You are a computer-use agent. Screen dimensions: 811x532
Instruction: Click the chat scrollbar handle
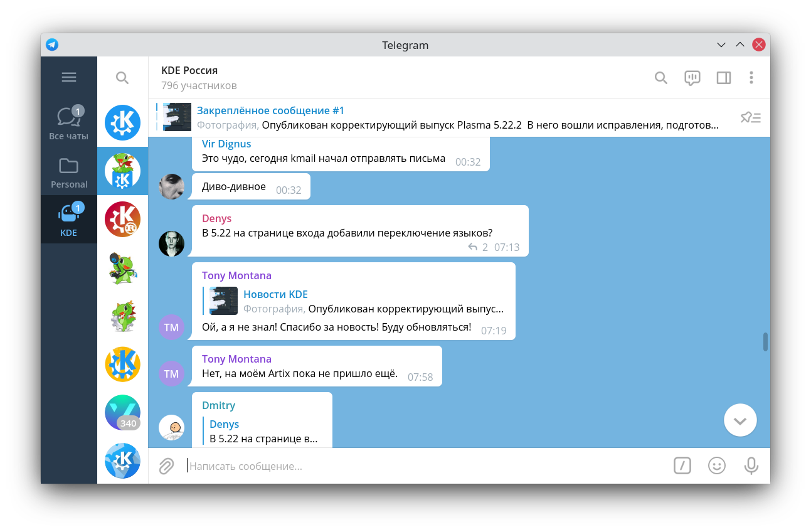tap(765, 342)
